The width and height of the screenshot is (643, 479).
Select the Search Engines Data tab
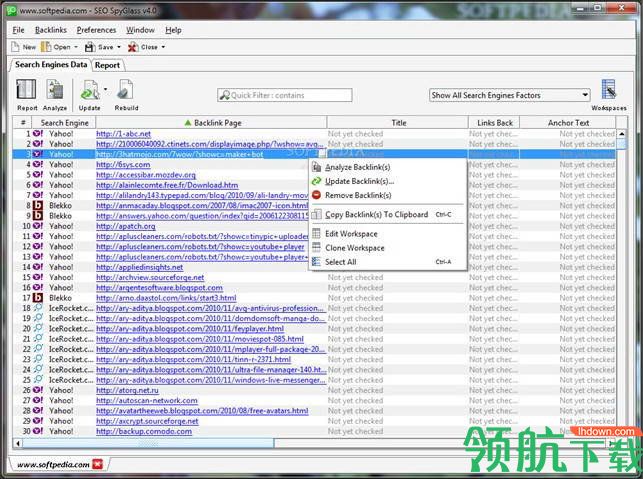coord(51,64)
